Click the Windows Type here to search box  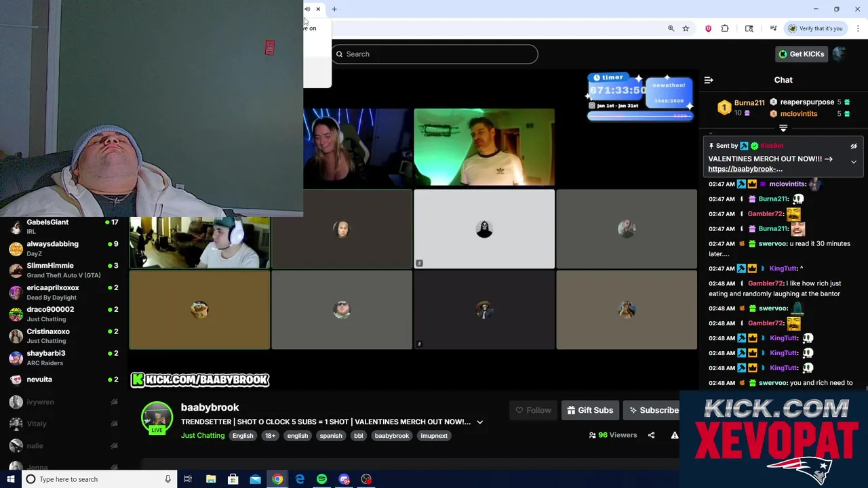pyautogui.click(x=98, y=479)
